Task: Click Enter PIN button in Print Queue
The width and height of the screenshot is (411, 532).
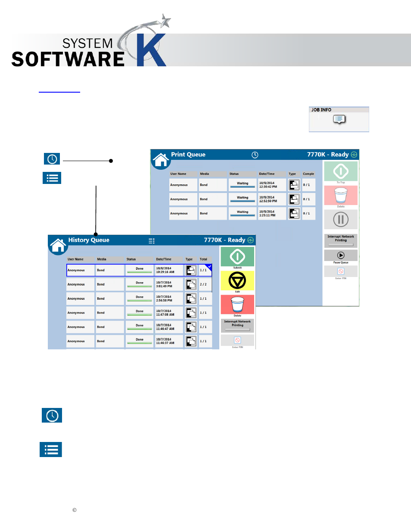Action: click(x=341, y=271)
